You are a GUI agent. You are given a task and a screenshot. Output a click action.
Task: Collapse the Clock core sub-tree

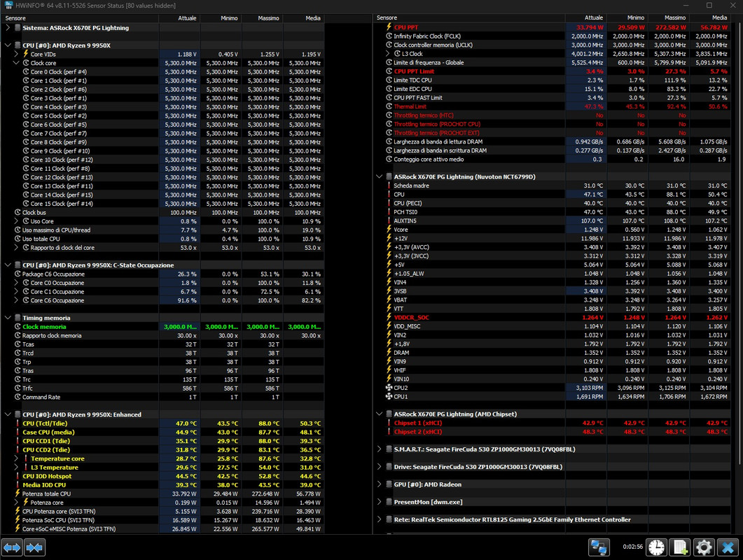(16, 62)
